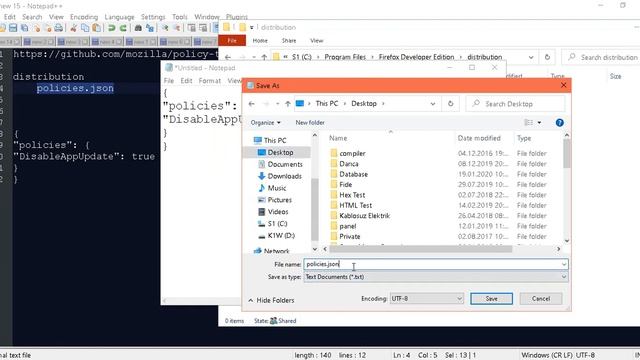Image resolution: width=640 pixels, height=360 pixels.
Task: Open the File tab in Explorer ribbon
Action: 232,40
